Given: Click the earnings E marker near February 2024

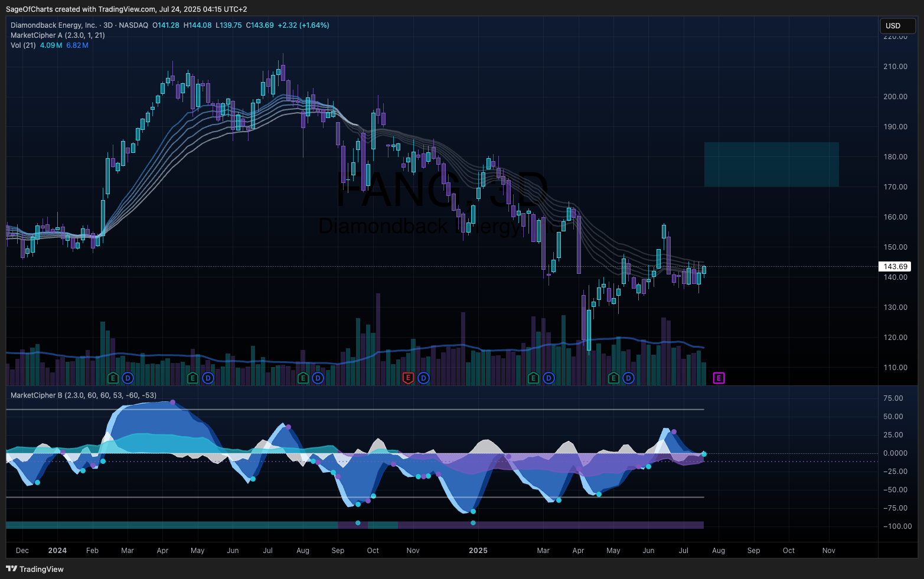Looking at the screenshot, I should pyautogui.click(x=113, y=378).
